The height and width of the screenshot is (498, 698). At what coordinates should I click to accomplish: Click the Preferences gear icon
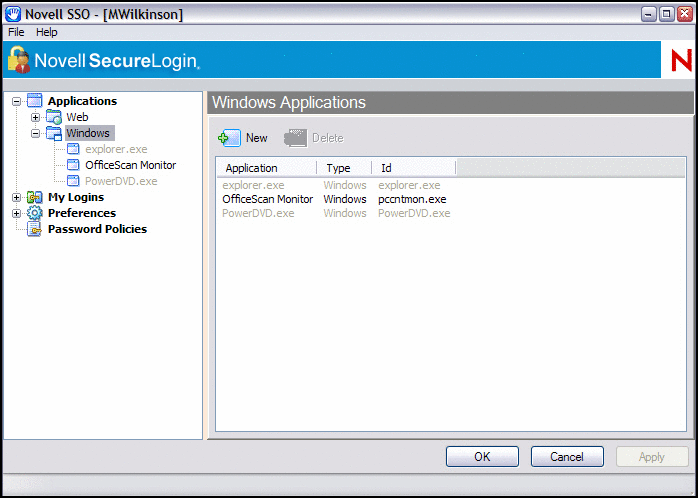[35, 213]
